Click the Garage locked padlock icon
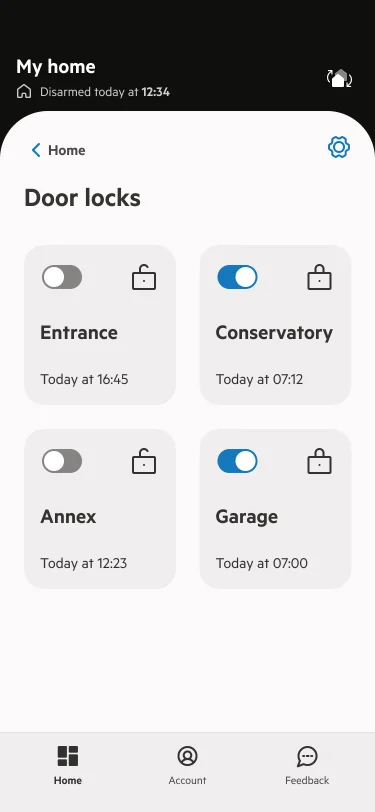This screenshot has width=375, height=812. pyautogui.click(x=320, y=461)
